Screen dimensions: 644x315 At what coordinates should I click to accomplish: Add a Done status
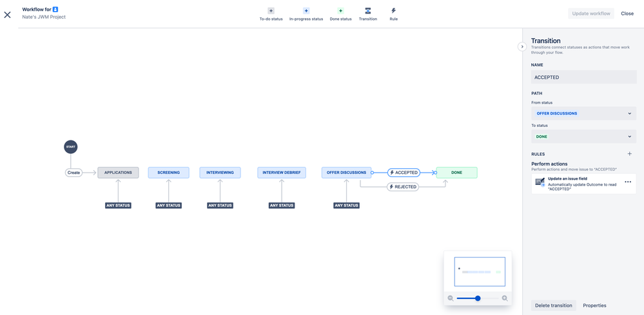[340, 14]
